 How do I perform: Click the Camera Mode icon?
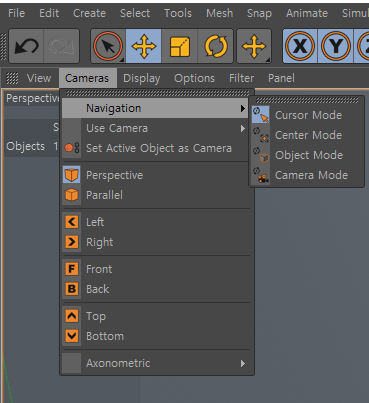tap(261, 175)
